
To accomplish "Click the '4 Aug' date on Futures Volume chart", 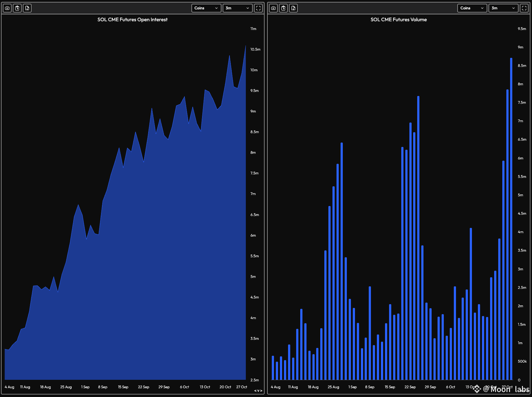I will click(x=276, y=387).
